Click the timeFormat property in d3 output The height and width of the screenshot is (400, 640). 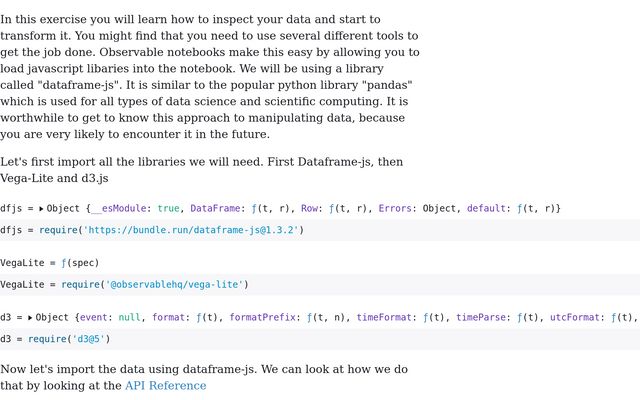pos(383,318)
